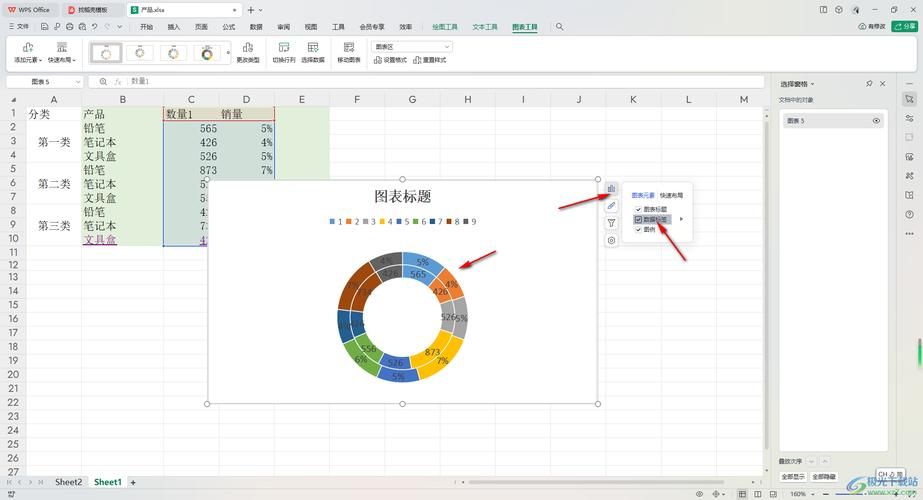The image size is (923, 500).
Task: Switch to the 开始 home ribbon tab
Action: (147, 27)
